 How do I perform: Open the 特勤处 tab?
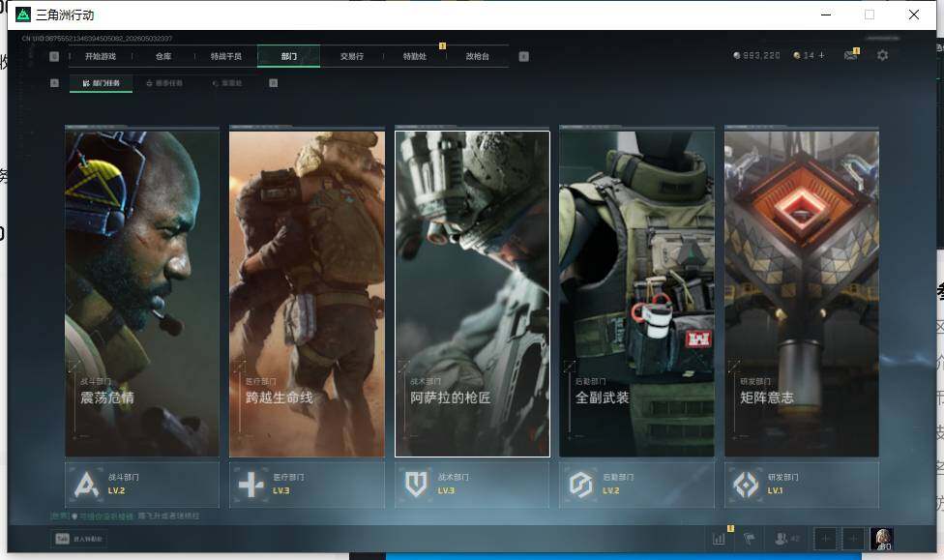pyautogui.click(x=414, y=56)
